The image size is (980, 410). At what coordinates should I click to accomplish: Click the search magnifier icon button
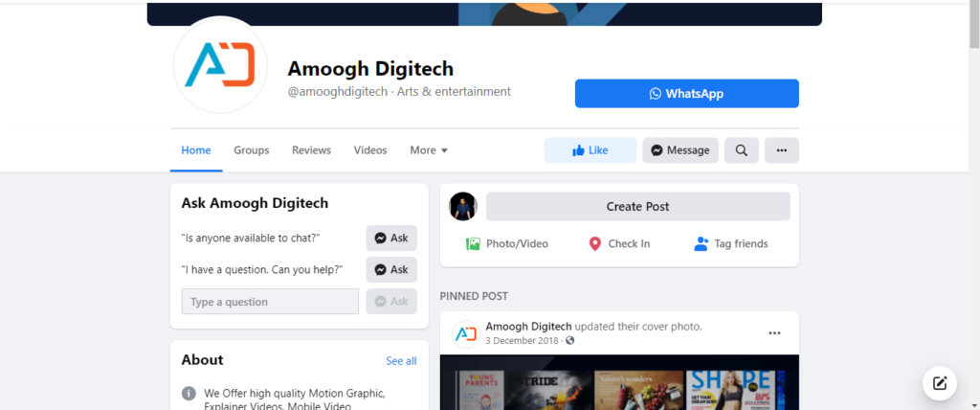(742, 150)
